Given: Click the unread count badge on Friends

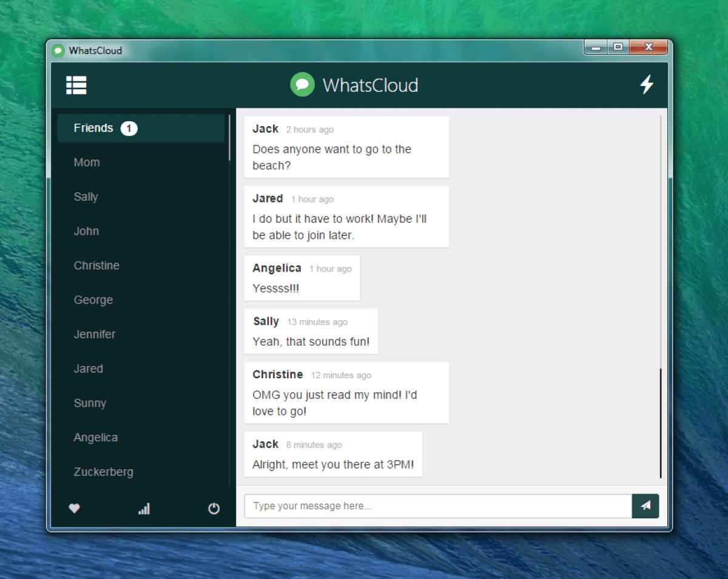Looking at the screenshot, I should coord(129,128).
